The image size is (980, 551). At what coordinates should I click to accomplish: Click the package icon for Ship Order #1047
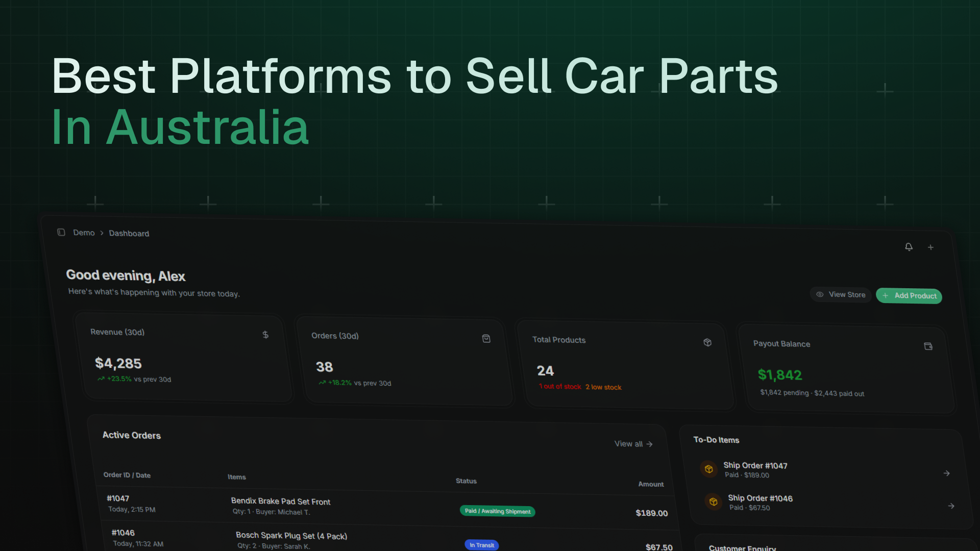pyautogui.click(x=708, y=469)
